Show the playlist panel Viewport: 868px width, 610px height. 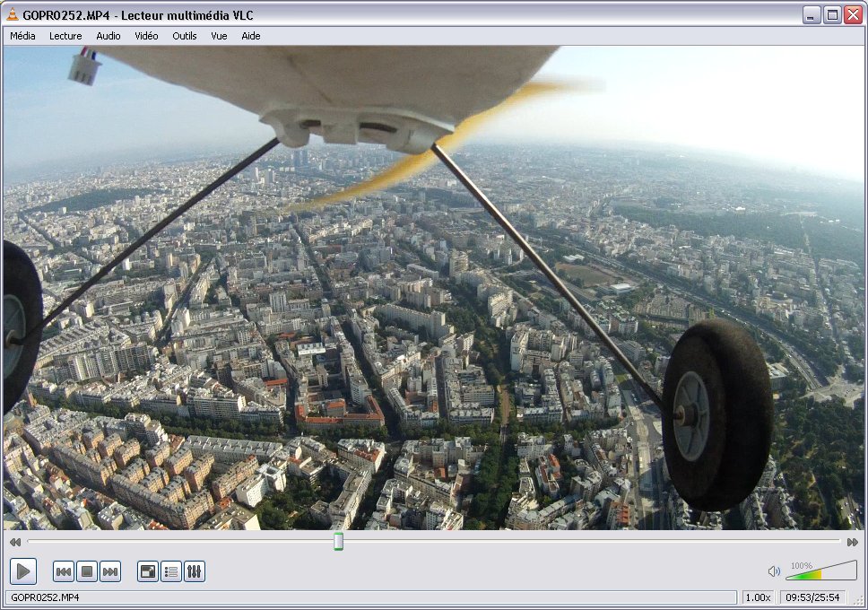171,571
